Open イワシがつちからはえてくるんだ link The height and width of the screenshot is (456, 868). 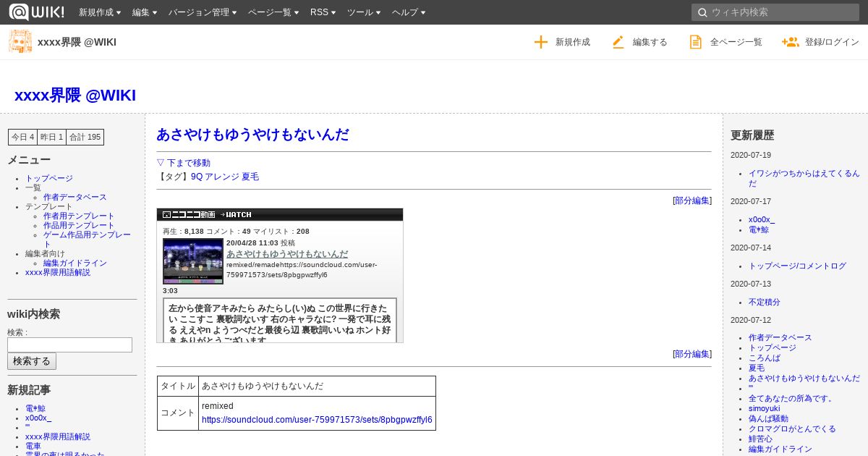804,178
